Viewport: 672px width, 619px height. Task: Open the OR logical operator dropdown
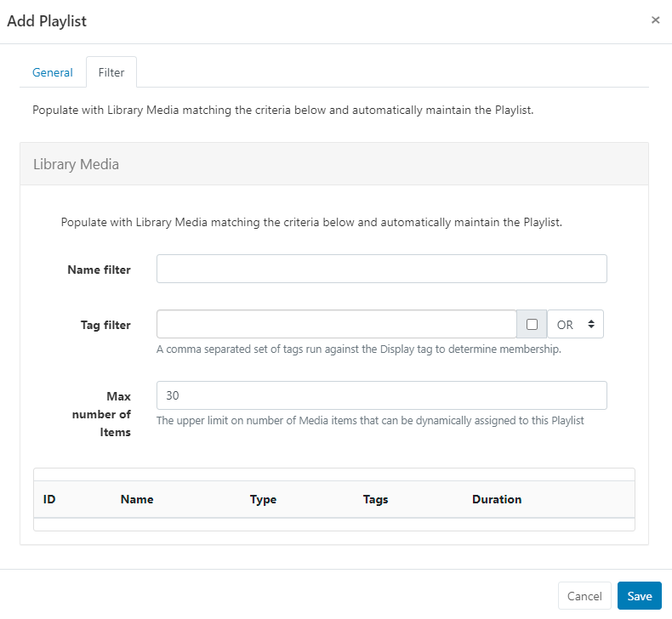click(575, 324)
